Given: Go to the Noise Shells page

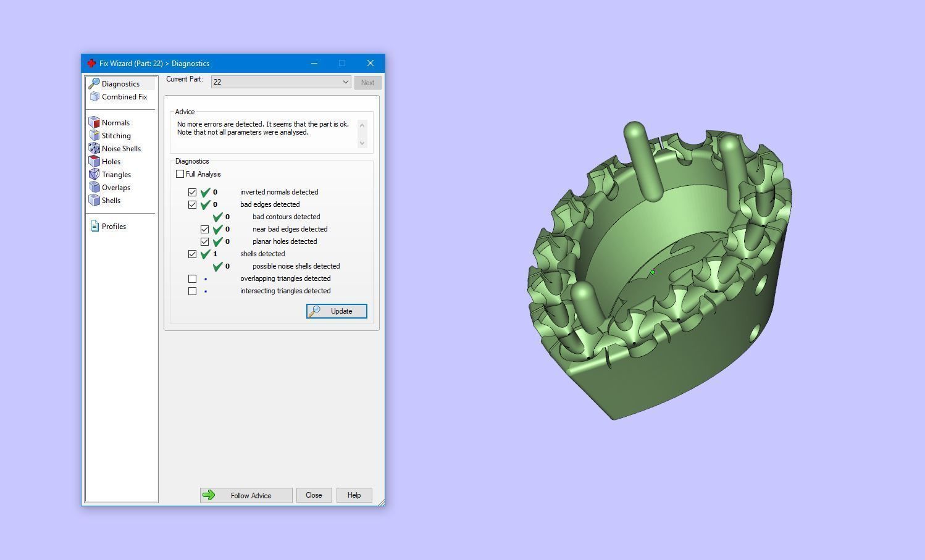Looking at the screenshot, I should click(x=121, y=149).
